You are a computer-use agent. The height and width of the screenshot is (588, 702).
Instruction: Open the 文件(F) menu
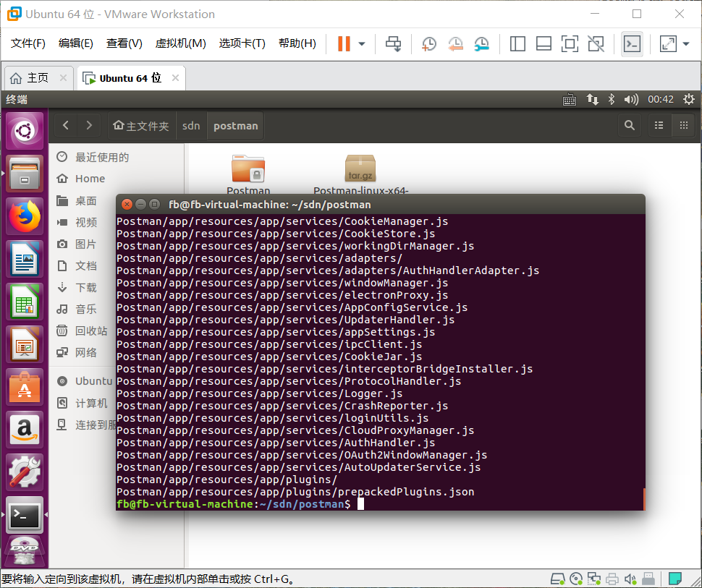point(28,43)
